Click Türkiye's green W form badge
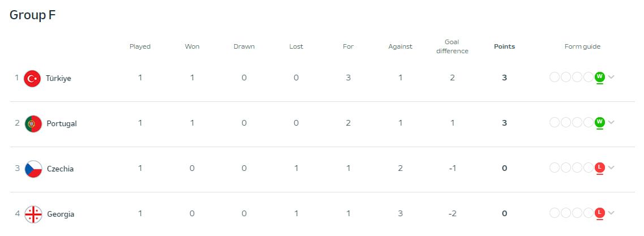The width and height of the screenshot is (644, 236). [600, 77]
